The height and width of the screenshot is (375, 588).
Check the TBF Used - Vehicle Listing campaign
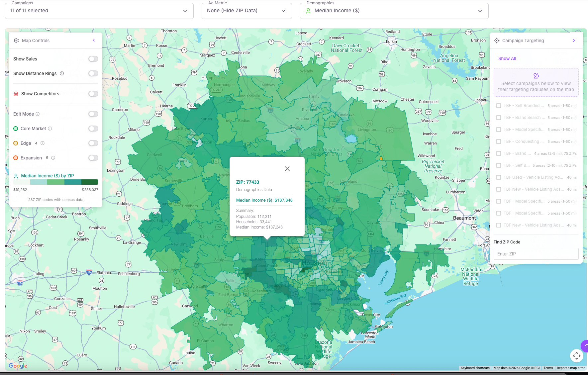498,177
